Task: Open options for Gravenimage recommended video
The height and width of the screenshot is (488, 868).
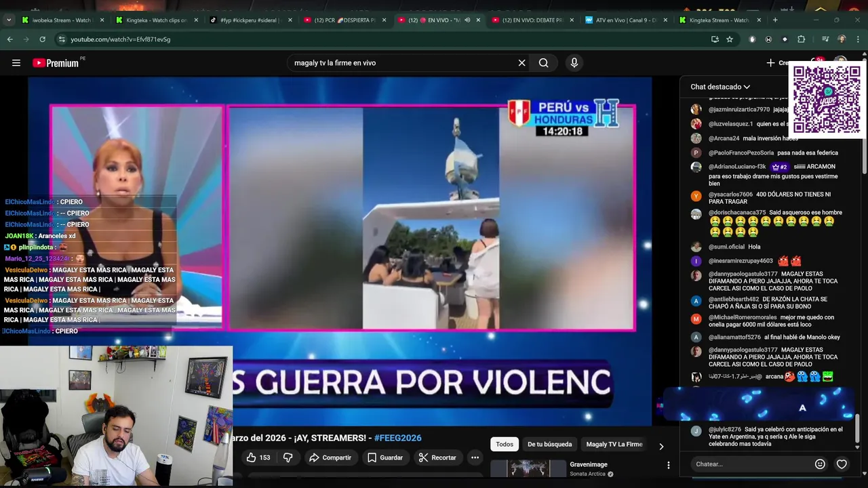Action: (x=668, y=465)
